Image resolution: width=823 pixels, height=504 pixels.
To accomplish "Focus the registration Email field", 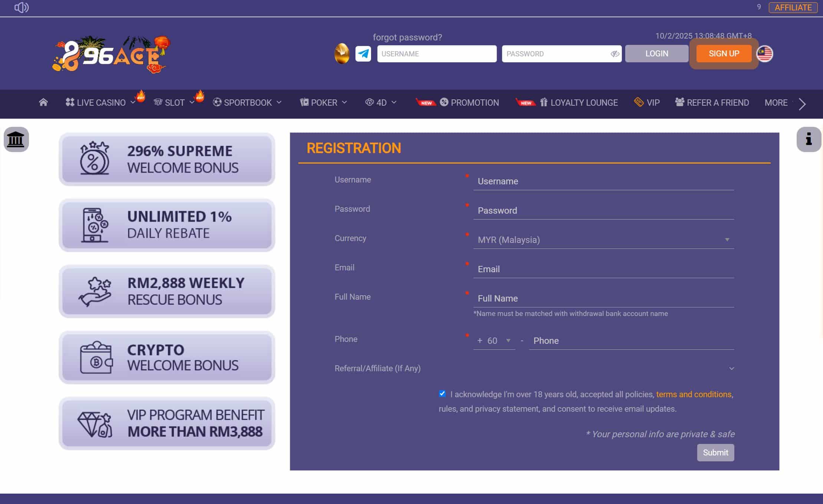I will 603,269.
